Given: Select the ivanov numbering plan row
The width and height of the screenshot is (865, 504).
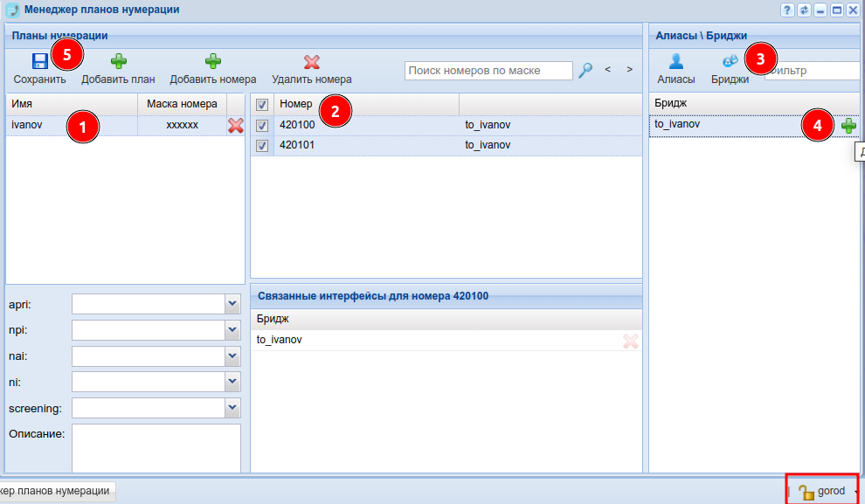Looking at the screenshot, I should point(125,125).
